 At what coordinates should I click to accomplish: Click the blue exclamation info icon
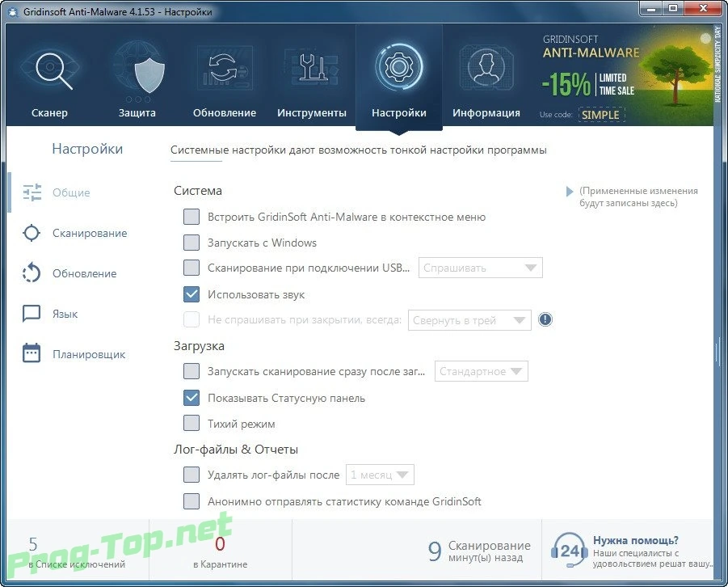pos(545,319)
